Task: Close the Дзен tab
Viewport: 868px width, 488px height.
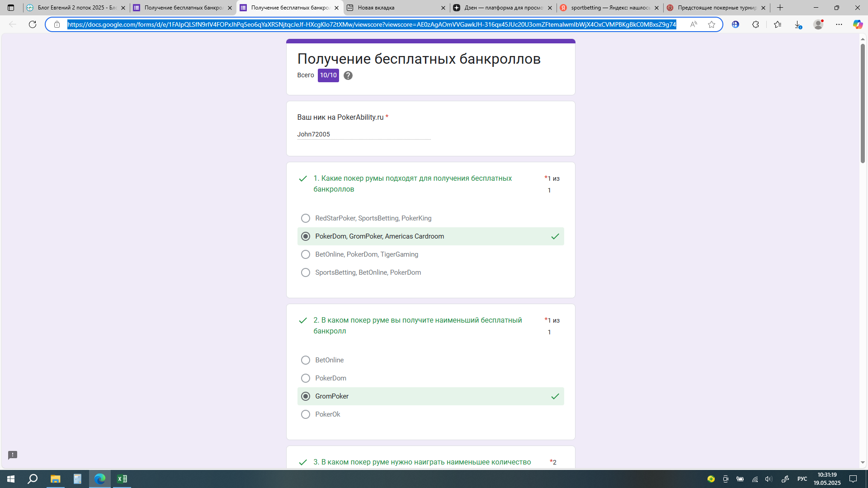Action: (550, 8)
